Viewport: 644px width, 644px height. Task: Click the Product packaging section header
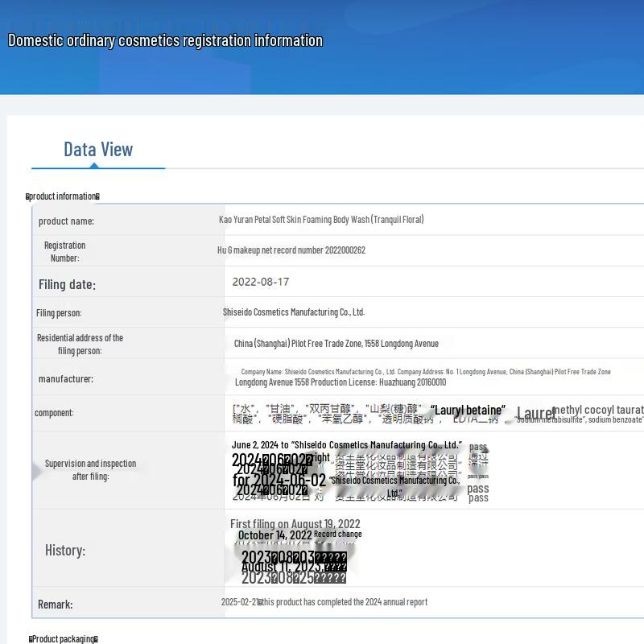[63, 639]
